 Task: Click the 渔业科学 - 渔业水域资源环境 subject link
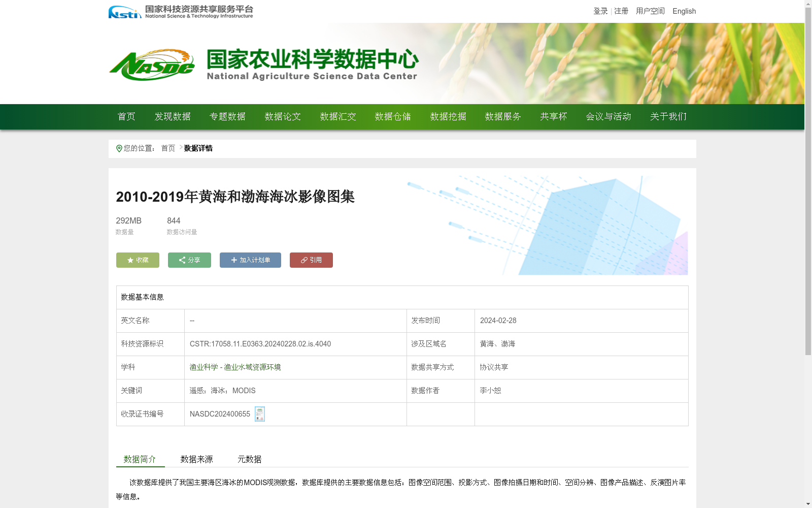pos(235,367)
